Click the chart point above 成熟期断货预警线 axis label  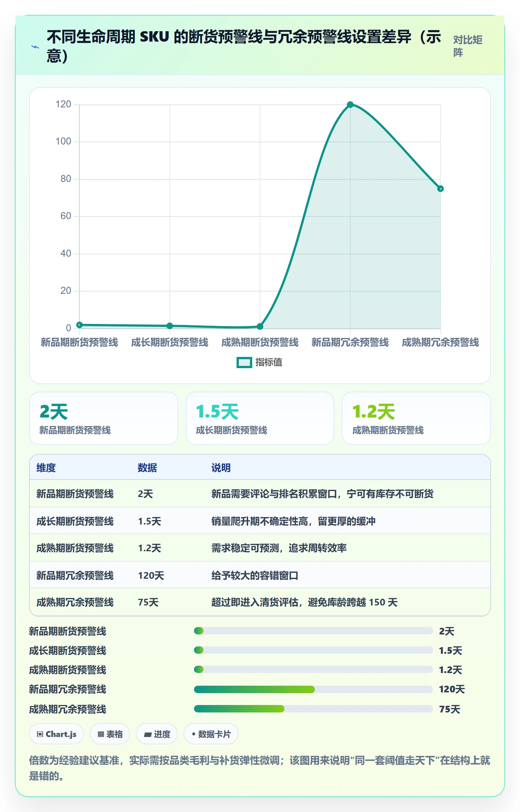coord(260,327)
